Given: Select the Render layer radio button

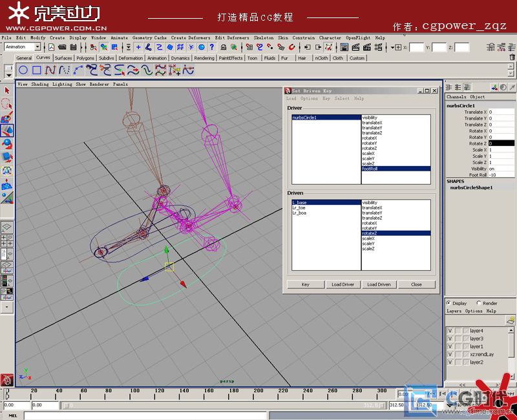Looking at the screenshot, I should (x=479, y=303).
